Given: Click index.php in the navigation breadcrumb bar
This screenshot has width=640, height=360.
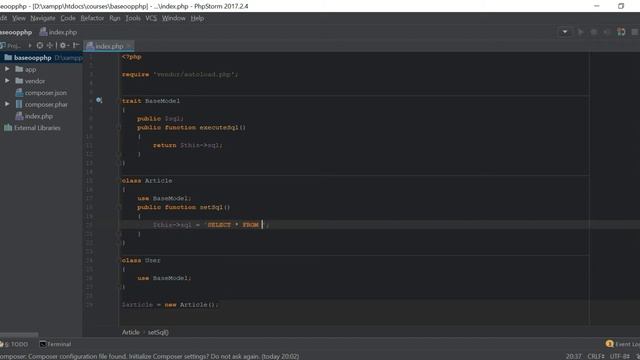Looking at the screenshot, I should pyautogui.click(x=58, y=32).
